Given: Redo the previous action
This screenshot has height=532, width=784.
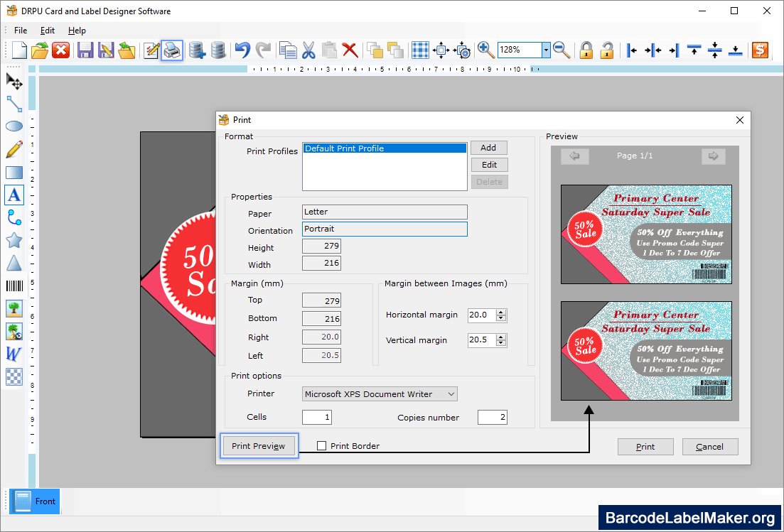Looking at the screenshot, I should (x=263, y=50).
